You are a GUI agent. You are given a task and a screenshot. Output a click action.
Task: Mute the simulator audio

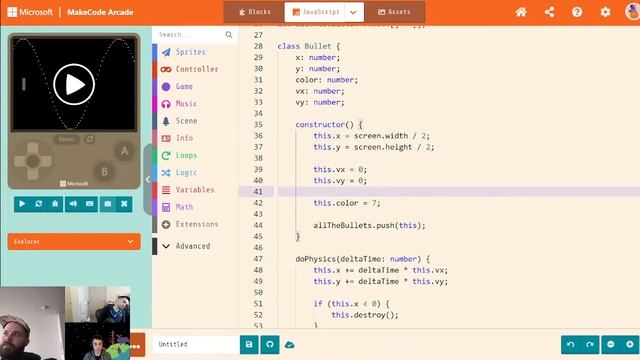coord(73,203)
